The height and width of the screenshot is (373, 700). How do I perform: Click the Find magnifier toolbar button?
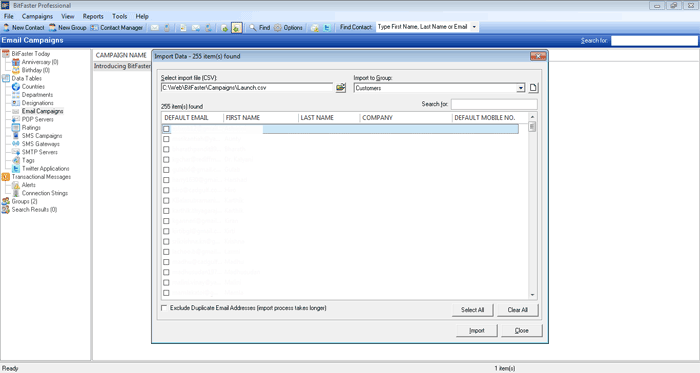(259, 28)
